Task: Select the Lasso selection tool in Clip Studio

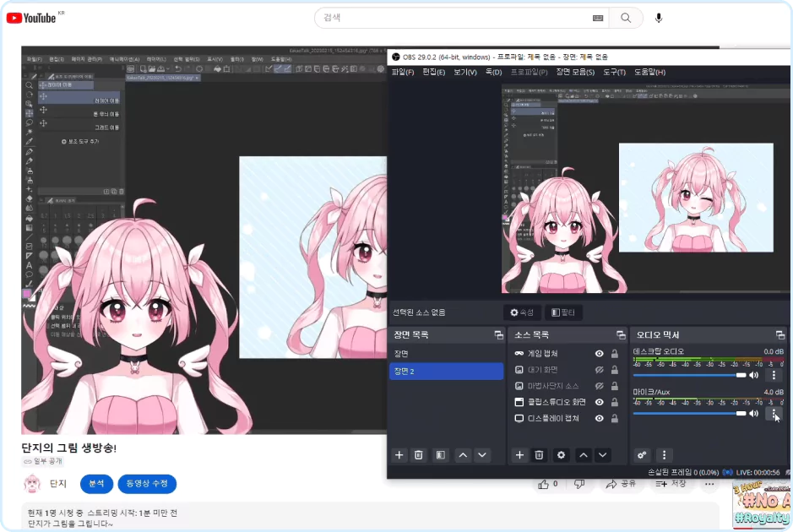Action: (30, 122)
